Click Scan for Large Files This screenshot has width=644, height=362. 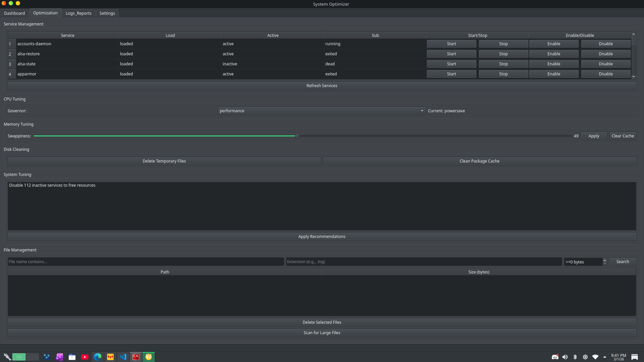[x=322, y=332]
